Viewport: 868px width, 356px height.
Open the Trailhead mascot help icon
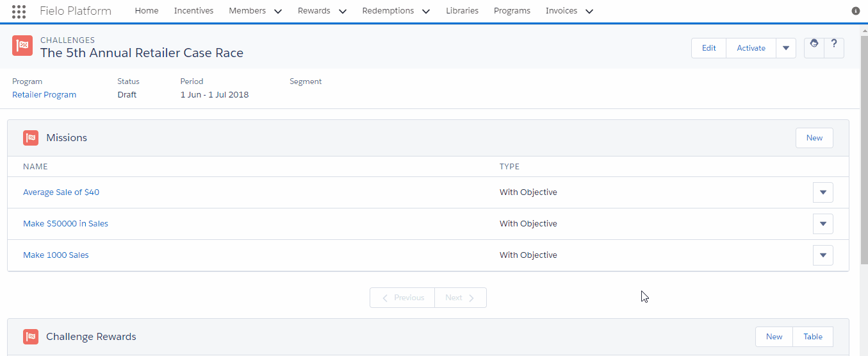[814, 47]
